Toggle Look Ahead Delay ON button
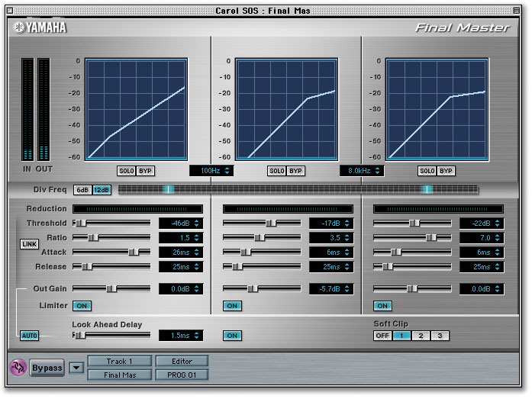Image resolution: width=532 pixels, height=399 pixels. coord(232,336)
